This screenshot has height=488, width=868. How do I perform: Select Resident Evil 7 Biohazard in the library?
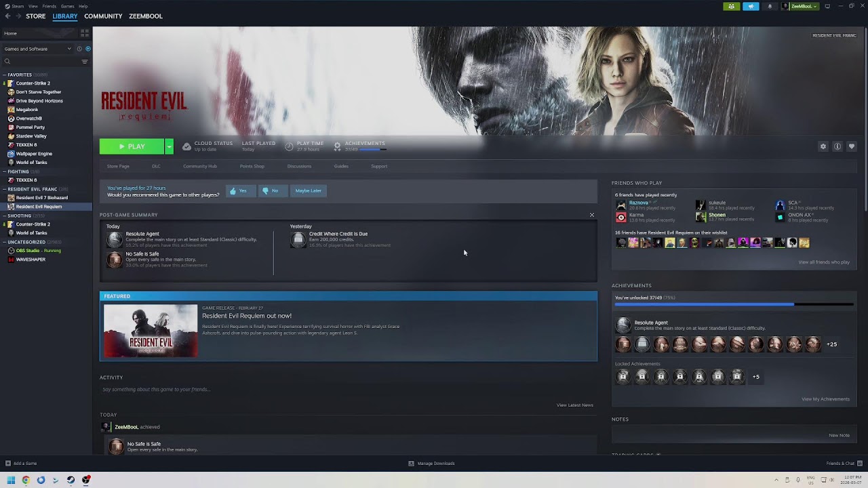[41, 198]
